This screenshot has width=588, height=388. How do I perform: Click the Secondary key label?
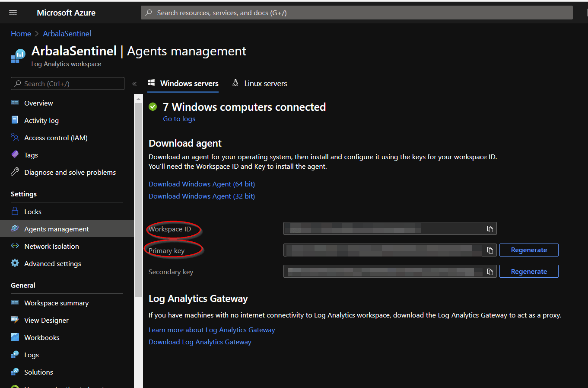(171, 272)
